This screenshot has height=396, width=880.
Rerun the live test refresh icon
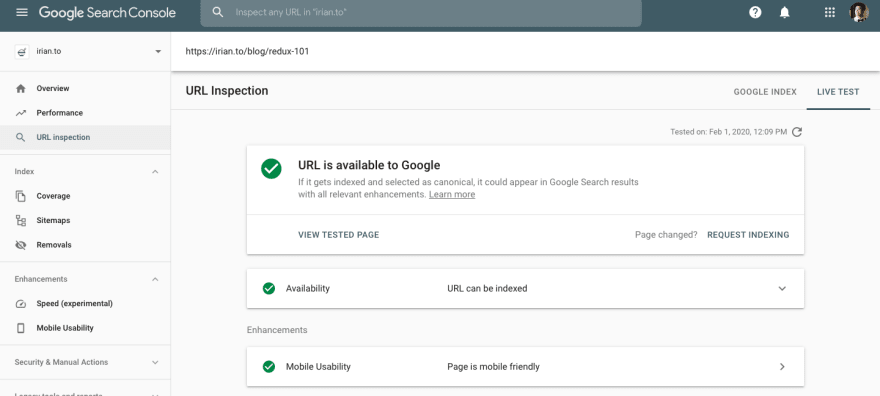(796, 132)
